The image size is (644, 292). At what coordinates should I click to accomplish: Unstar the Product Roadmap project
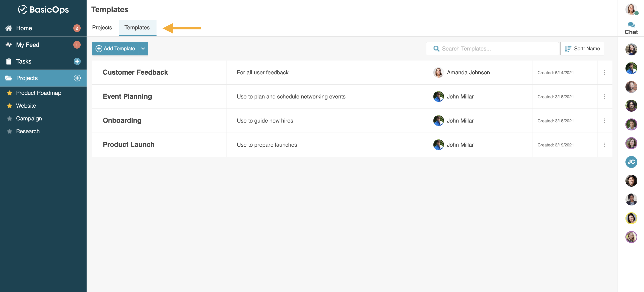(x=10, y=93)
